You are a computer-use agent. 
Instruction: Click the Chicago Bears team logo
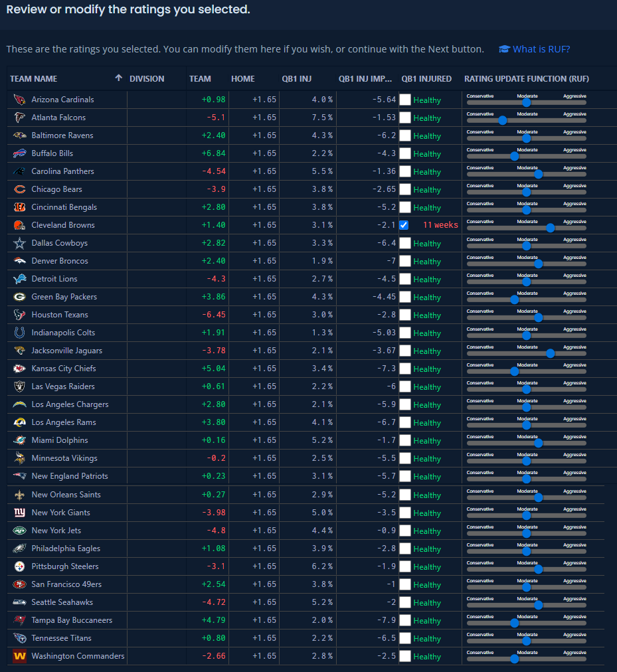[x=19, y=189]
